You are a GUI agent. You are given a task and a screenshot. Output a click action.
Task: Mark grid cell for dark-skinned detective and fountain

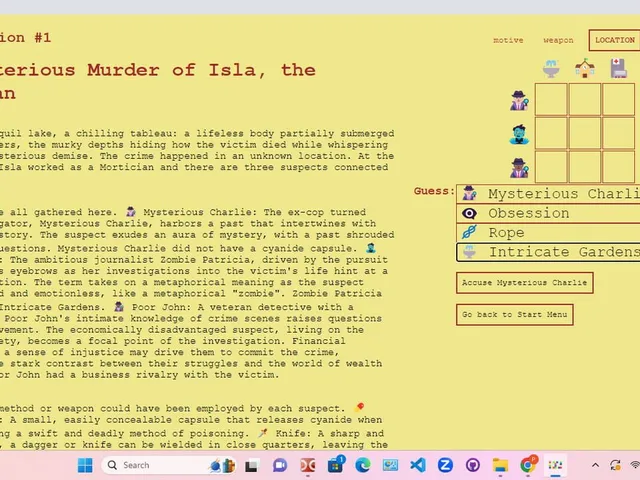[x=551, y=167]
